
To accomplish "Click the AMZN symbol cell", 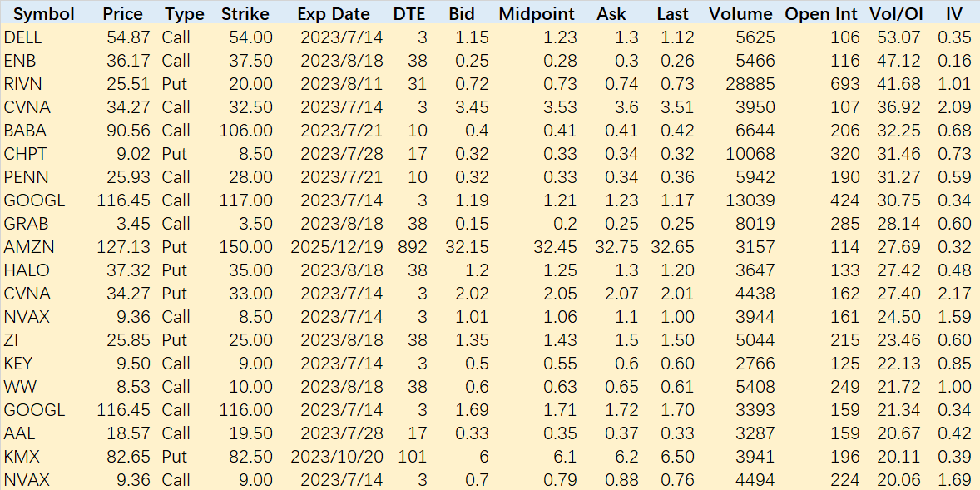I will 29,247.
